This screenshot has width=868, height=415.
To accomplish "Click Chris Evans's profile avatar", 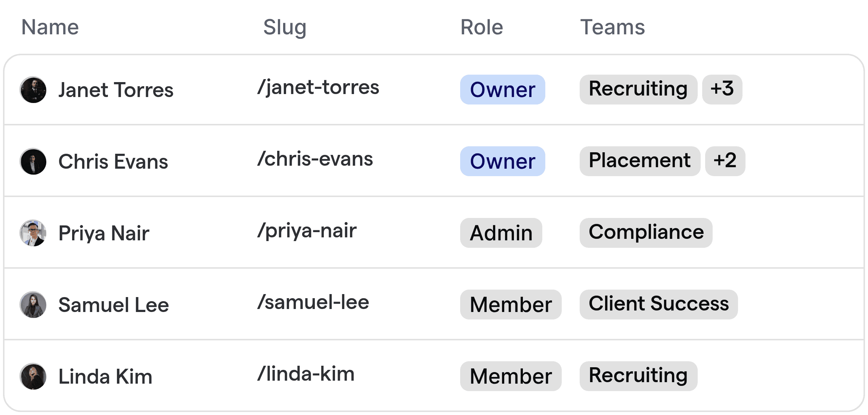I will (33, 161).
